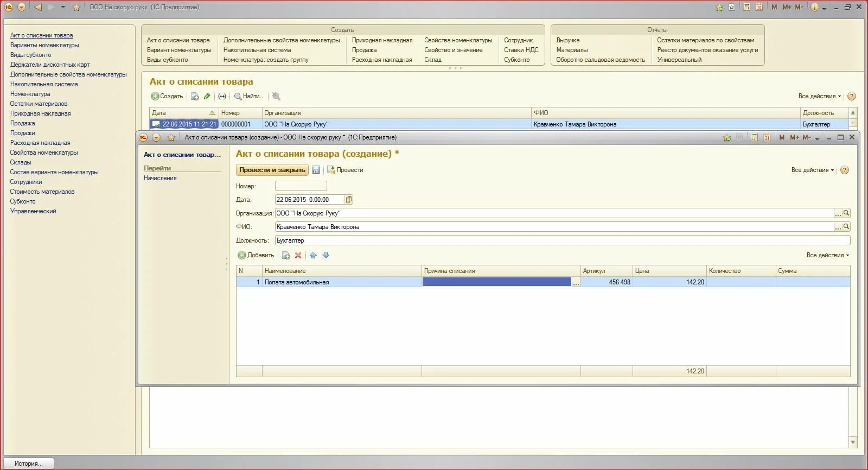The width and height of the screenshot is (868, 470).
Task: Get link icon with green arrow in main title bar
Action: coord(720,7)
